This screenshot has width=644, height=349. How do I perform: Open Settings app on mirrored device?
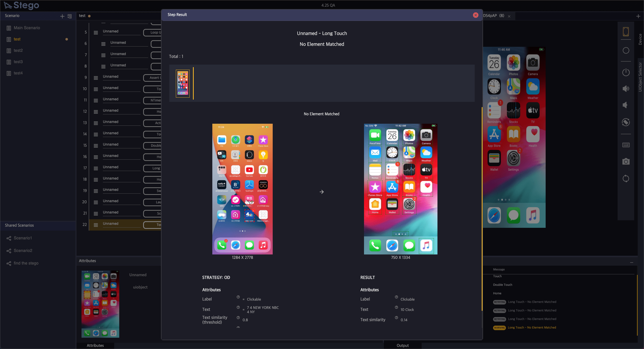pos(513,158)
